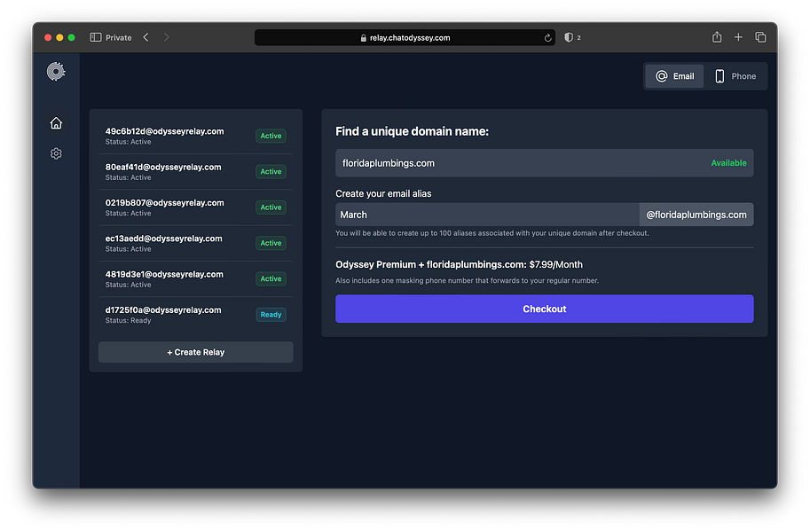Click Active badge for ec13aedd relay
810x532 pixels.
(x=271, y=243)
